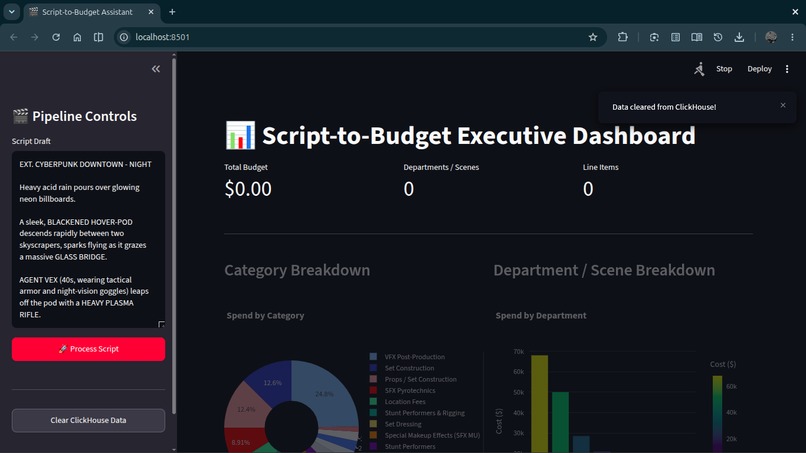Click Clear ClickHouse Data button
This screenshot has height=453, width=806.
pyautogui.click(x=88, y=420)
